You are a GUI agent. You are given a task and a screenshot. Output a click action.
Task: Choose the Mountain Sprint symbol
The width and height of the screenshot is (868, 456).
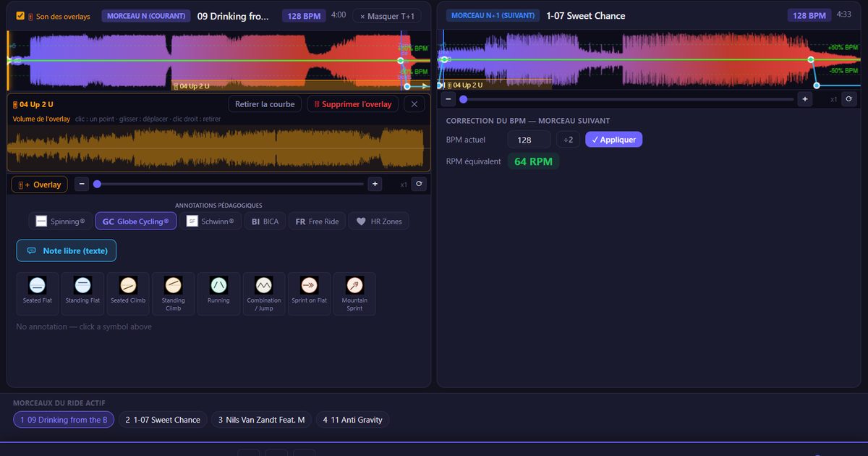(x=354, y=294)
